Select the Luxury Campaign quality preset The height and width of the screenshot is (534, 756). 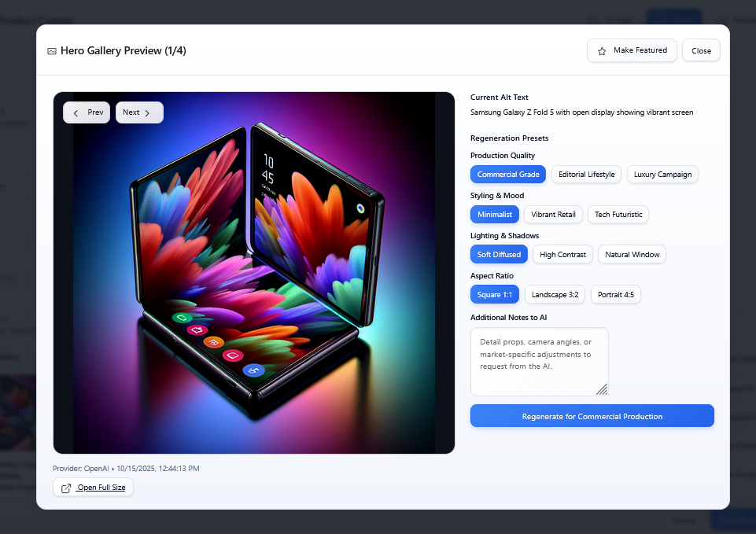pyautogui.click(x=662, y=175)
